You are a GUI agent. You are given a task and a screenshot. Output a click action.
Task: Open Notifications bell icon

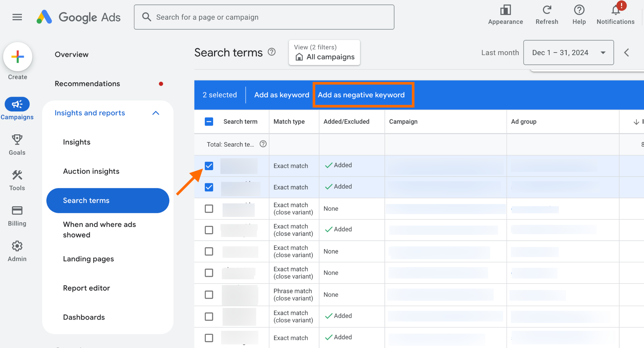[615, 10]
